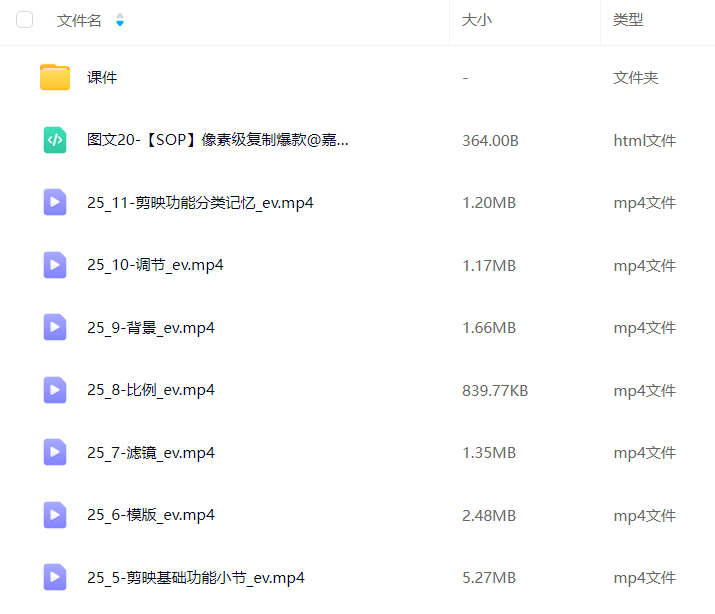The height and width of the screenshot is (614, 715).
Task: Click video icon of 25_9-背景_ev.mp4
Action: 55,327
